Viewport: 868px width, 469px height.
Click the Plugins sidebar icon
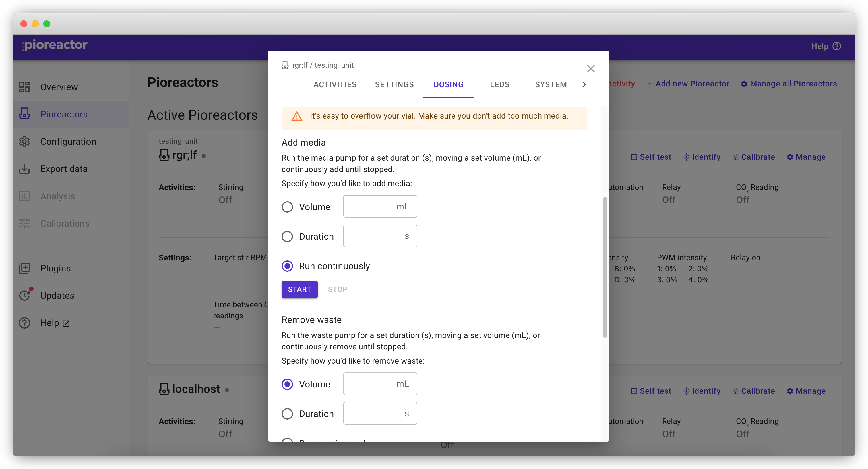[25, 268]
